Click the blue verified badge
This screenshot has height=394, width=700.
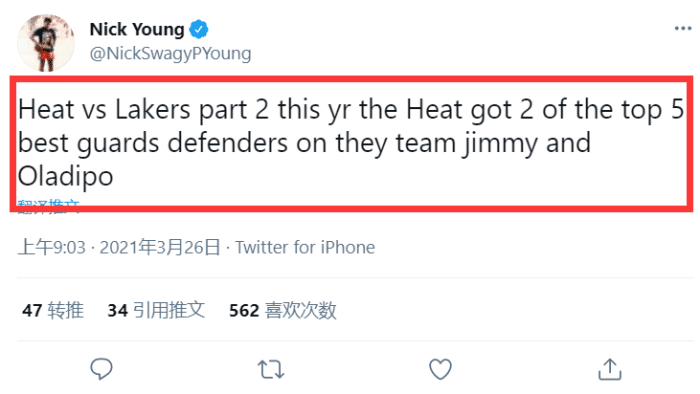coord(199,29)
